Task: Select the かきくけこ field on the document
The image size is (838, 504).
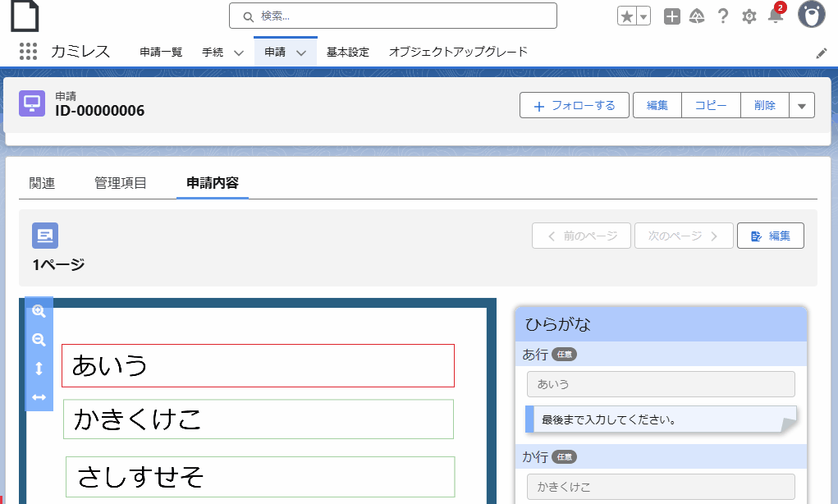Action: click(x=259, y=419)
